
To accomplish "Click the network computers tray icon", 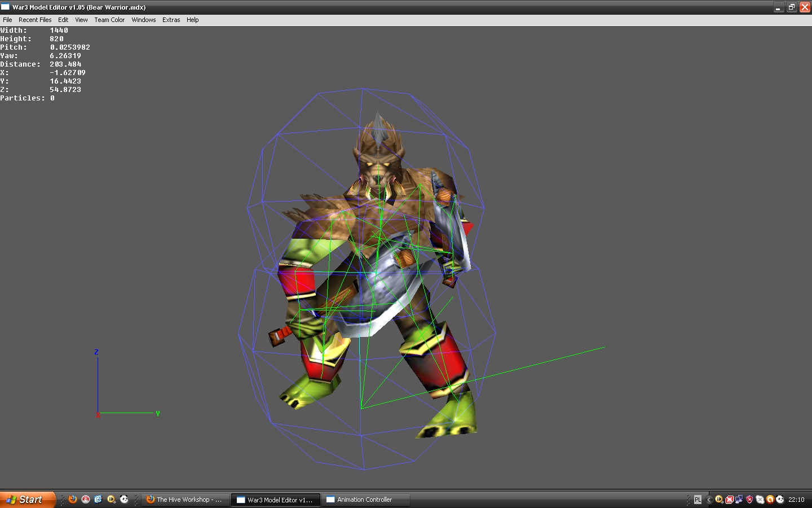I will coord(739,500).
